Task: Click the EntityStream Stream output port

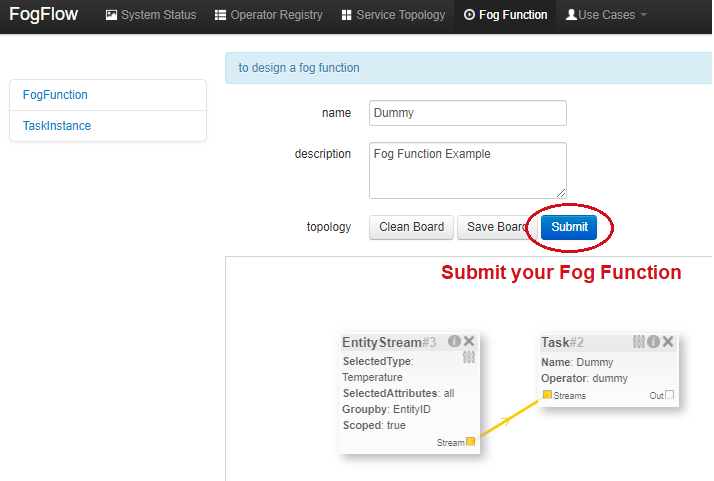Action: 471,441
